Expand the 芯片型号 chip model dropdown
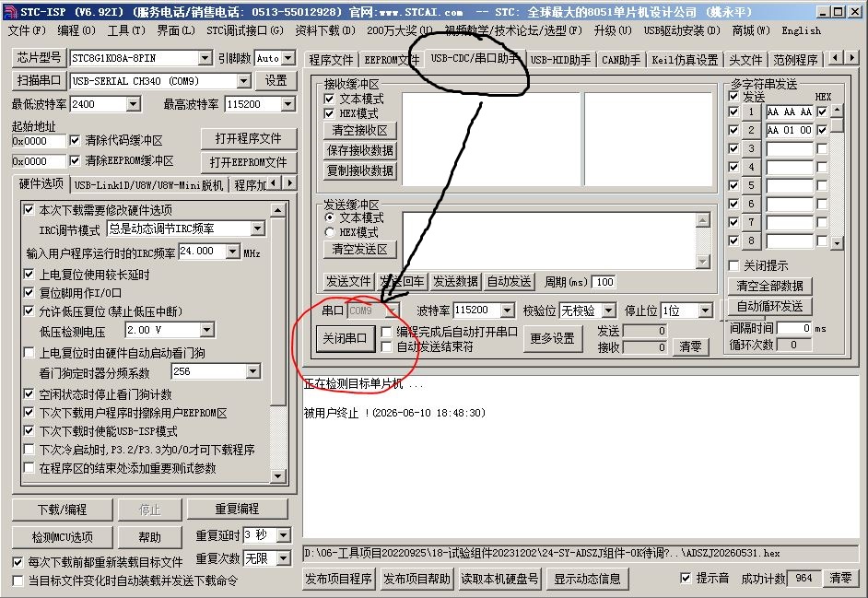 205,57
